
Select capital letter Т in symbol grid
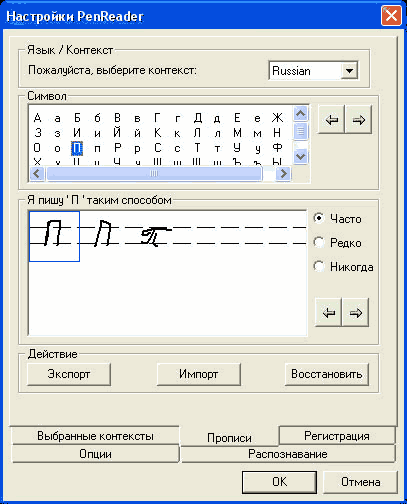coord(197,148)
